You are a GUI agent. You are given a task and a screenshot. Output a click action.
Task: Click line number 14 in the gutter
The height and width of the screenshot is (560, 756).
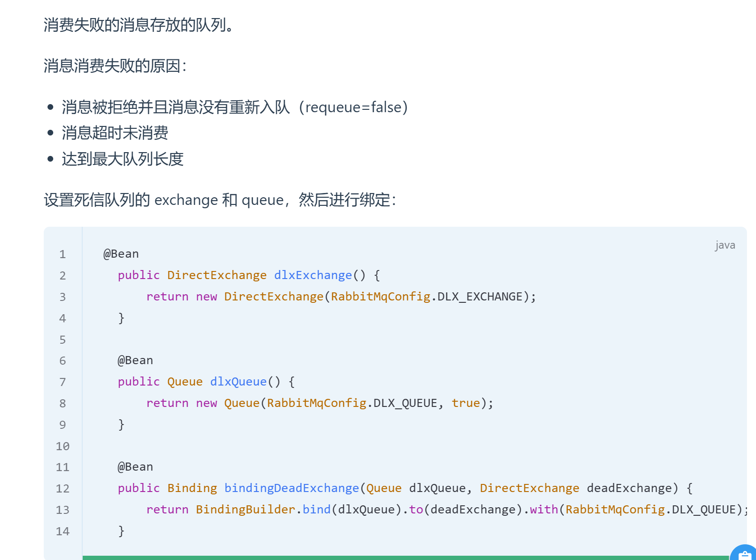pyautogui.click(x=62, y=531)
